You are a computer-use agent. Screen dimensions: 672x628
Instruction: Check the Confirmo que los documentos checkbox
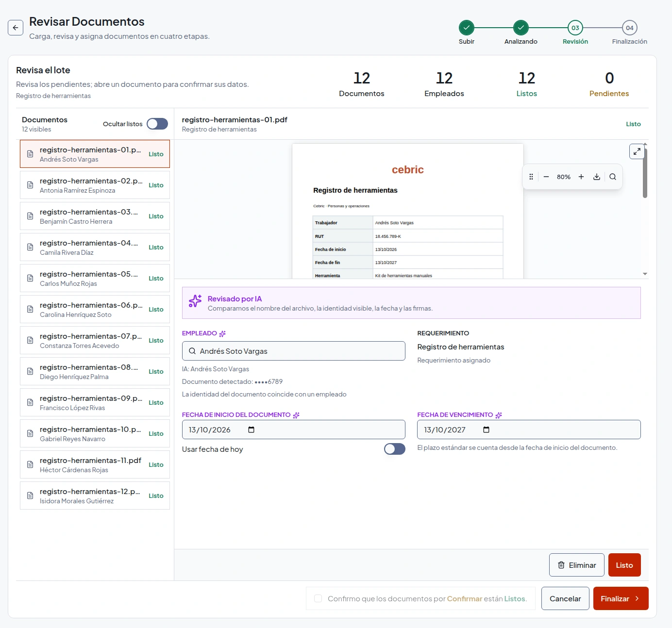pyautogui.click(x=318, y=598)
